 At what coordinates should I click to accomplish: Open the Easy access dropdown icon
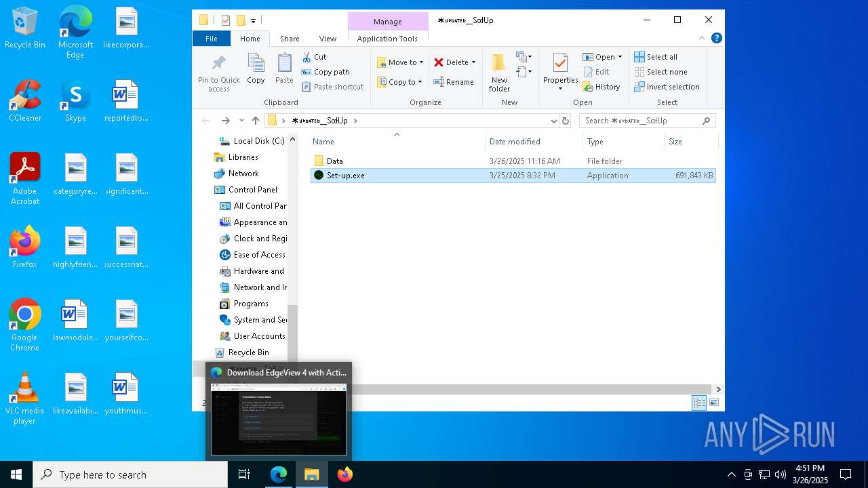[524, 71]
